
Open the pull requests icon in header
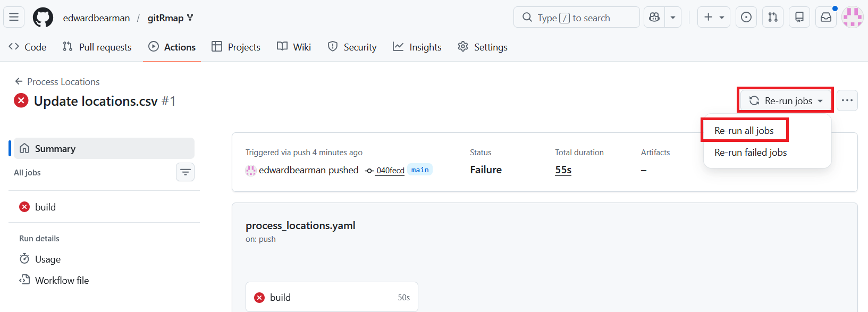[773, 18]
